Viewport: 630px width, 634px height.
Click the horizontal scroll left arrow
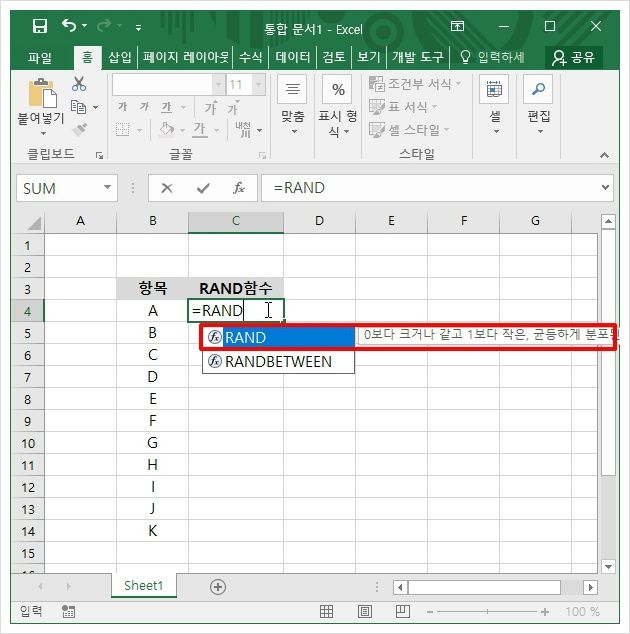point(400,587)
